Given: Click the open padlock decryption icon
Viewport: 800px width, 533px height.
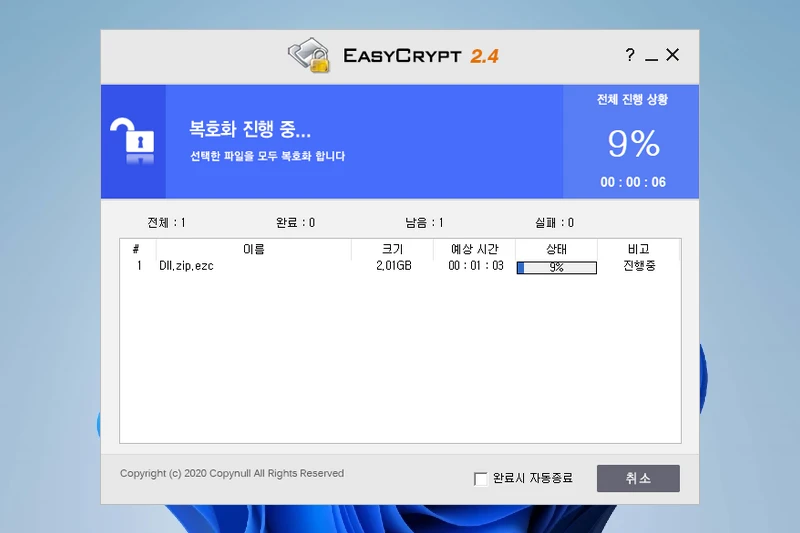Looking at the screenshot, I should coord(132,141).
